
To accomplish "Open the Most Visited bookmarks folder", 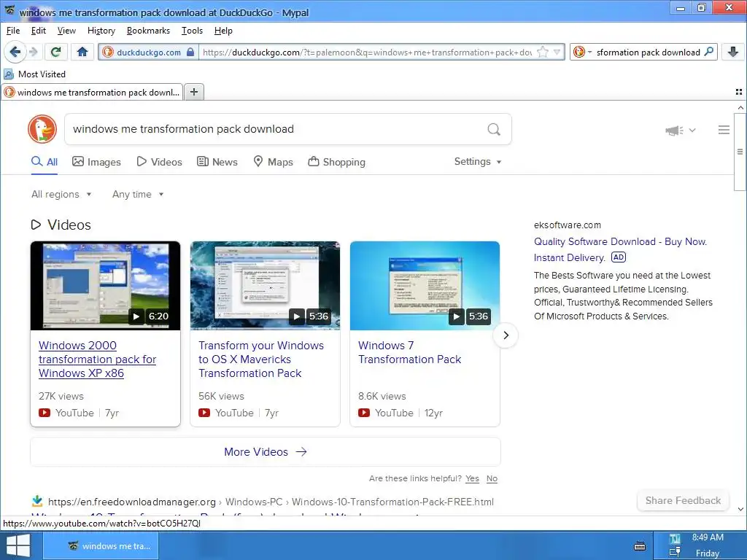I will click(35, 74).
